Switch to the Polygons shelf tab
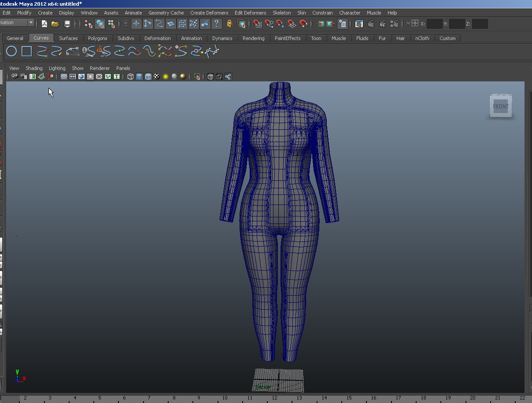532x403 pixels. point(97,38)
